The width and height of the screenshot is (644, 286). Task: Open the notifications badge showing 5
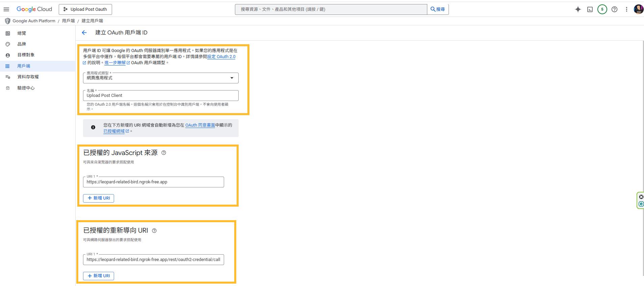click(x=602, y=9)
